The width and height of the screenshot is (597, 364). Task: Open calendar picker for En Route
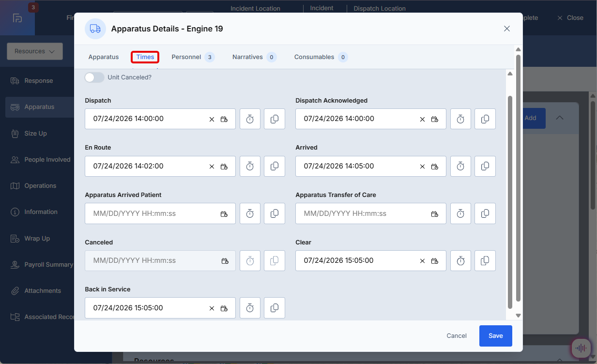[x=224, y=167]
